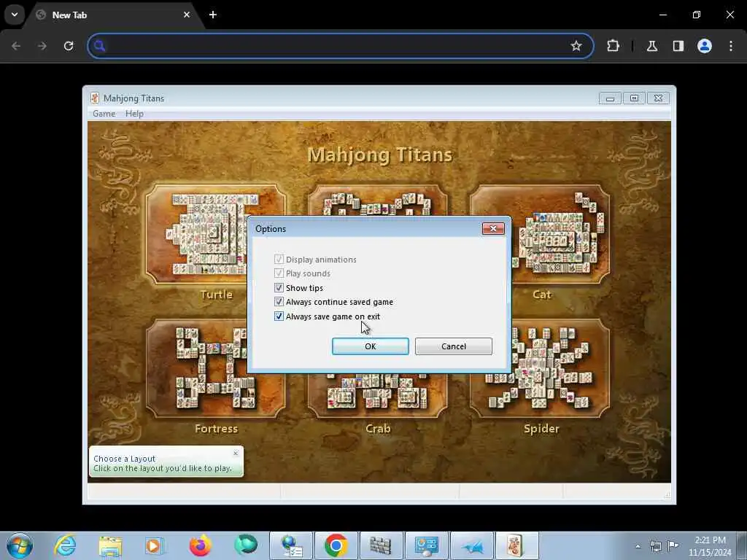Open the Help menu in Mahjong Titans
This screenshot has width=747, height=560.
coord(134,113)
